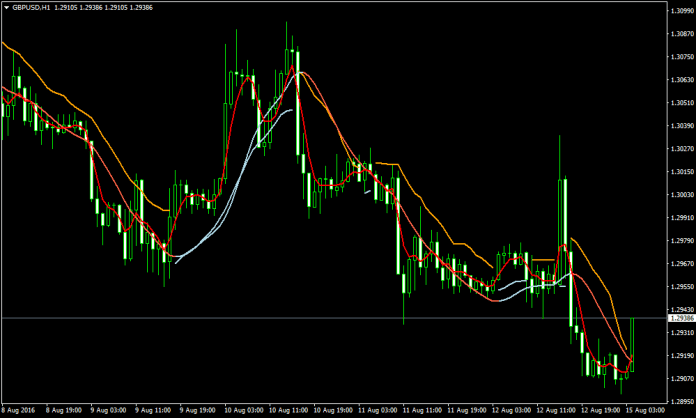The width and height of the screenshot is (696, 418).
Task: Select the 1.30990 price axis label
Action: (680, 11)
